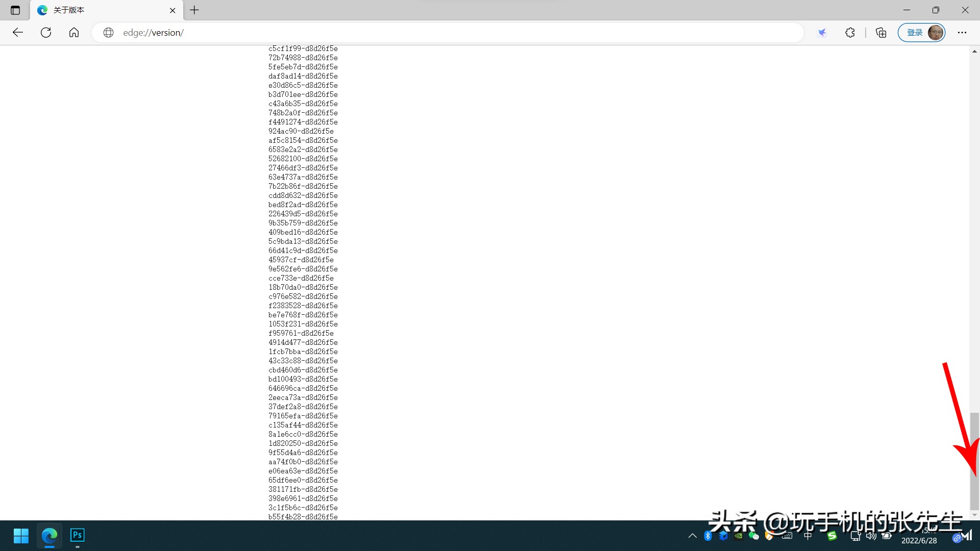
Task: Expand Settings and more menu
Action: pos(962,33)
